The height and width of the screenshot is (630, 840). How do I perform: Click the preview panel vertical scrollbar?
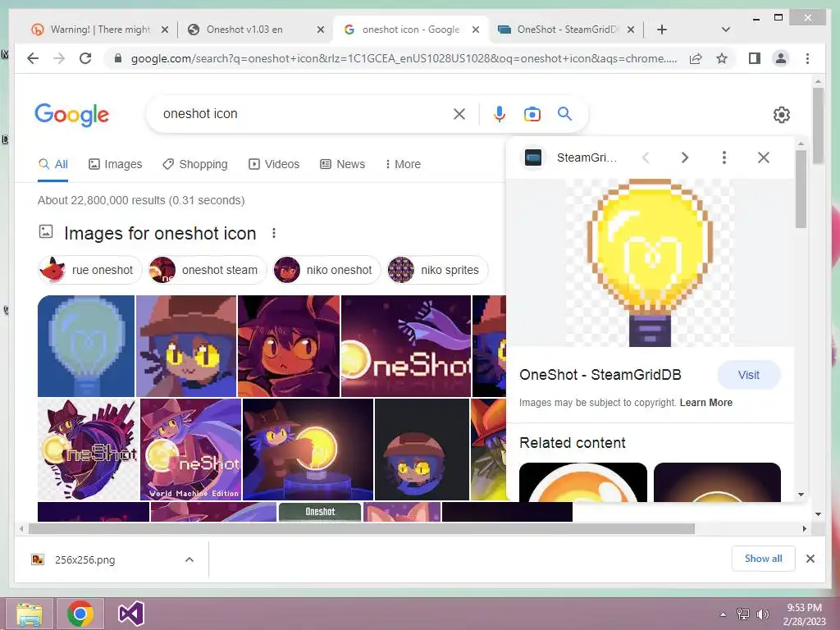pyautogui.click(x=801, y=189)
